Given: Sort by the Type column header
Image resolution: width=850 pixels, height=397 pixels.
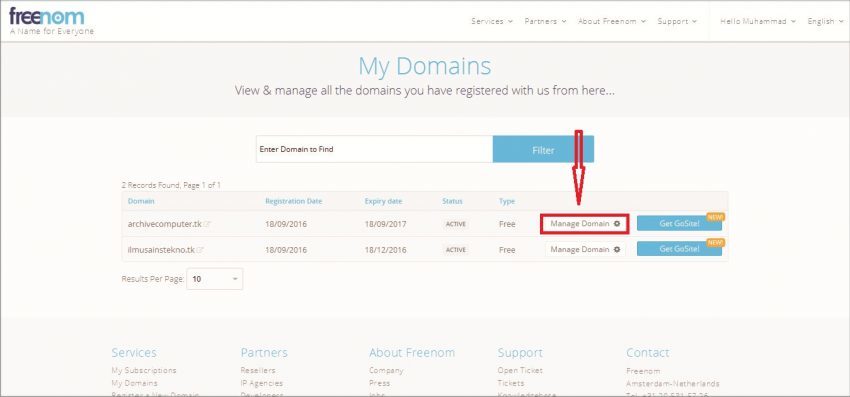Looking at the screenshot, I should click(x=507, y=201).
